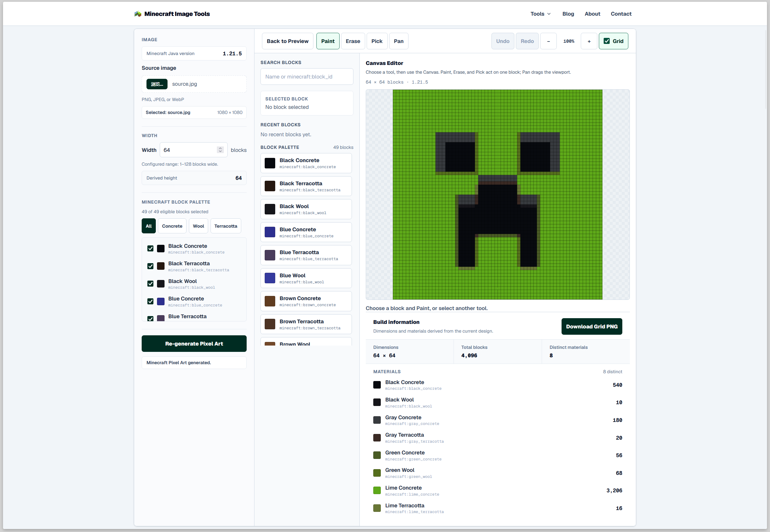
Task: Click the Width number field
Action: pos(193,150)
